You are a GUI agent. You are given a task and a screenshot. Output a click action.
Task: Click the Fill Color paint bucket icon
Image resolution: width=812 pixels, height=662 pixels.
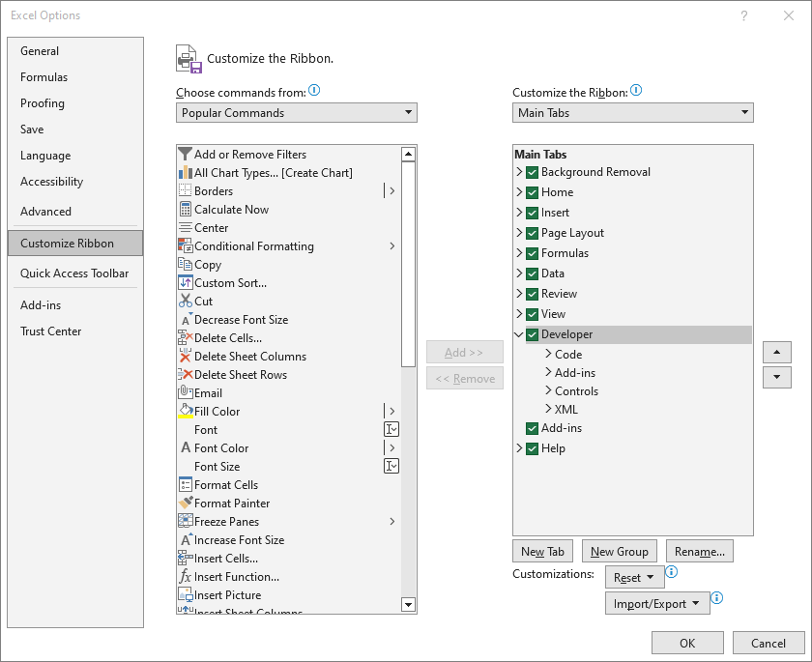[x=186, y=411]
